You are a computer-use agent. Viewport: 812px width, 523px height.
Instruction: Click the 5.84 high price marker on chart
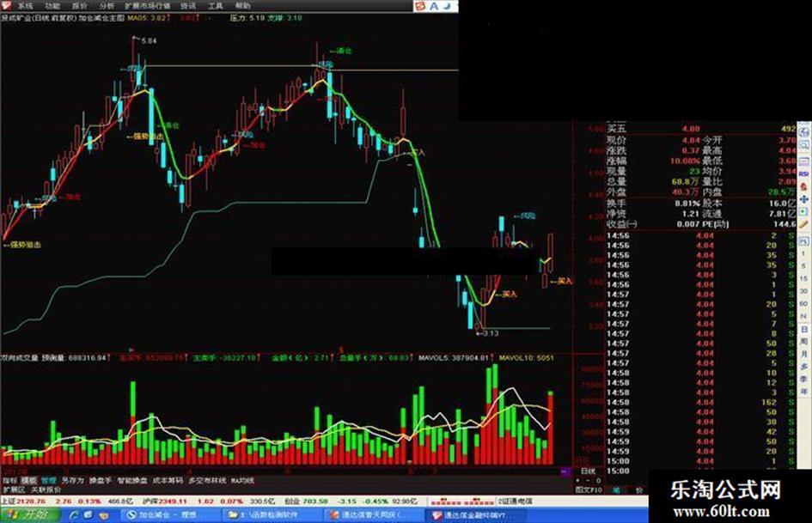coord(149,40)
